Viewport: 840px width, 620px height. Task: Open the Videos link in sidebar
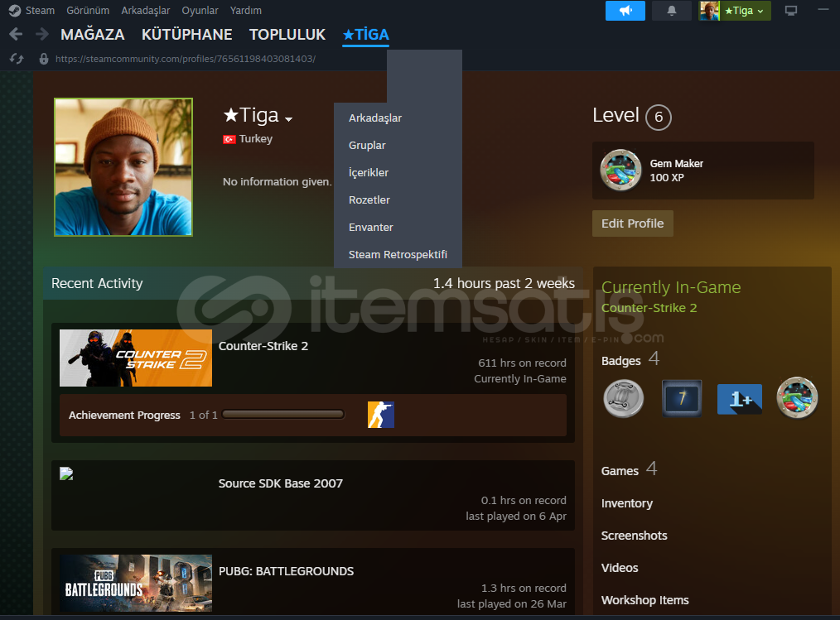coord(620,568)
